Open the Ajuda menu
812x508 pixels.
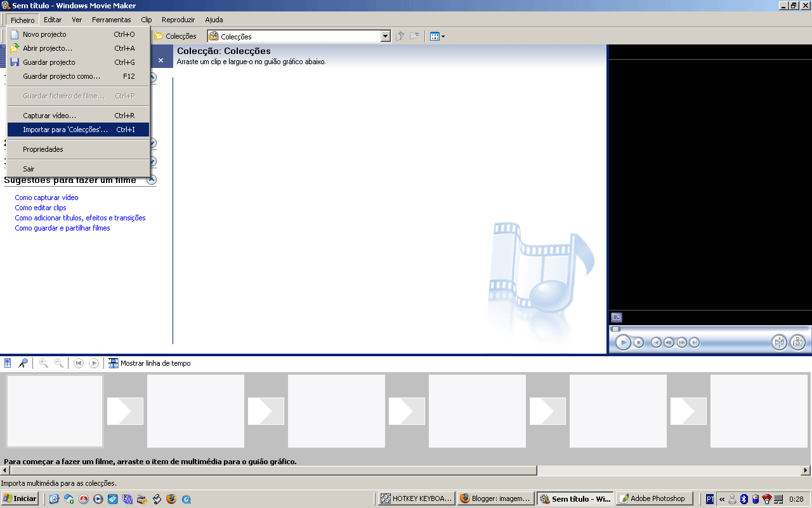tap(214, 20)
